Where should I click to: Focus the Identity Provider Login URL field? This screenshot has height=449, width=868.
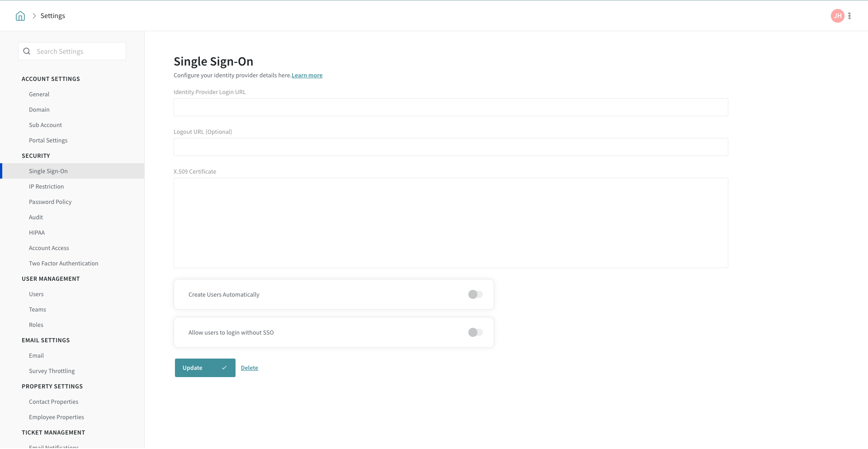pyautogui.click(x=450, y=107)
